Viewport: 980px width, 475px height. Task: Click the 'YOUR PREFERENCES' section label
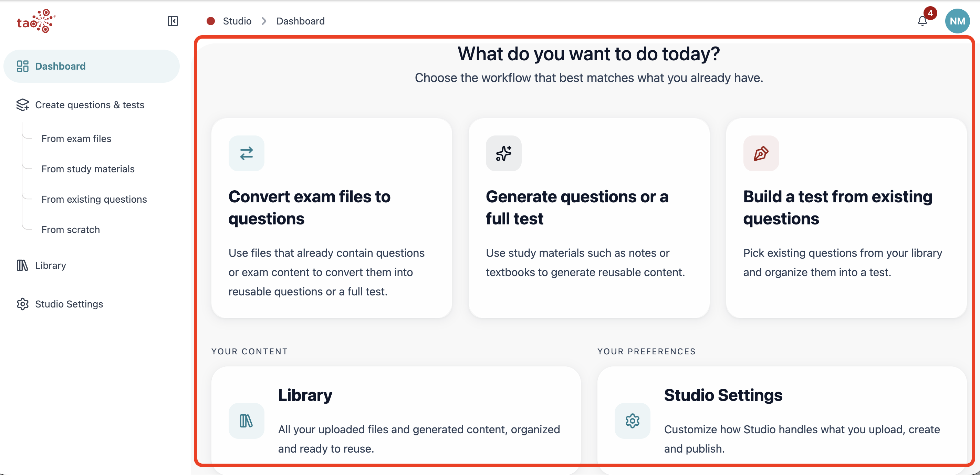click(646, 351)
